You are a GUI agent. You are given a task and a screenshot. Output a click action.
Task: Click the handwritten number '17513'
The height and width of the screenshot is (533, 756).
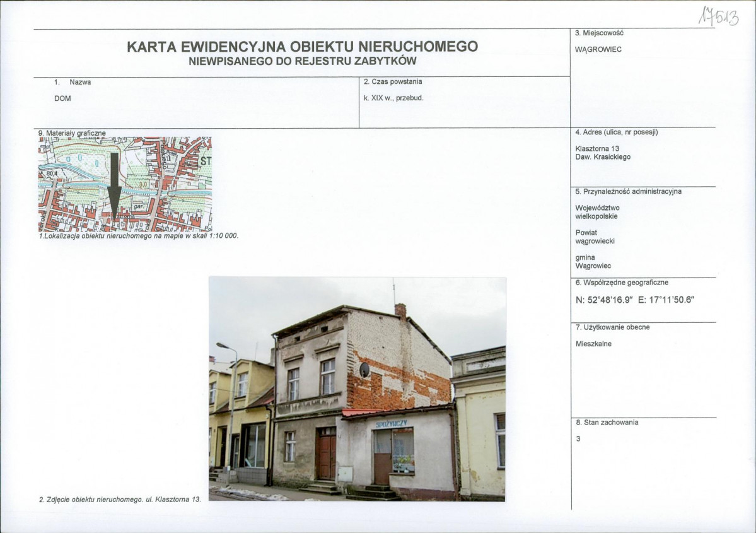click(718, 18)
